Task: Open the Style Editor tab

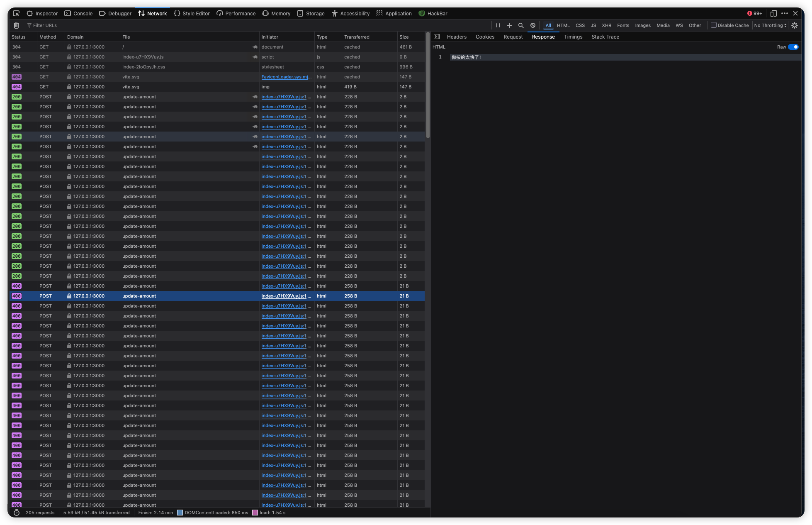Action: [x=192, y=13]
